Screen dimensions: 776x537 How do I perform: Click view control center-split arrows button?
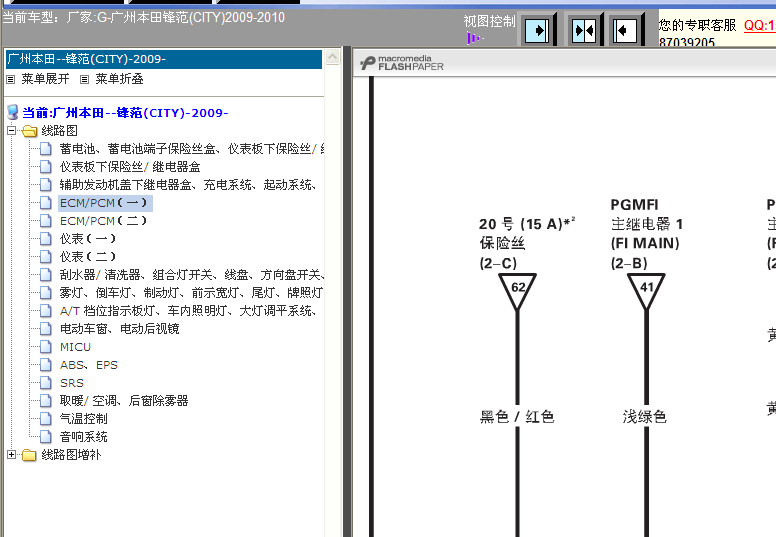(x=583, y=31)
